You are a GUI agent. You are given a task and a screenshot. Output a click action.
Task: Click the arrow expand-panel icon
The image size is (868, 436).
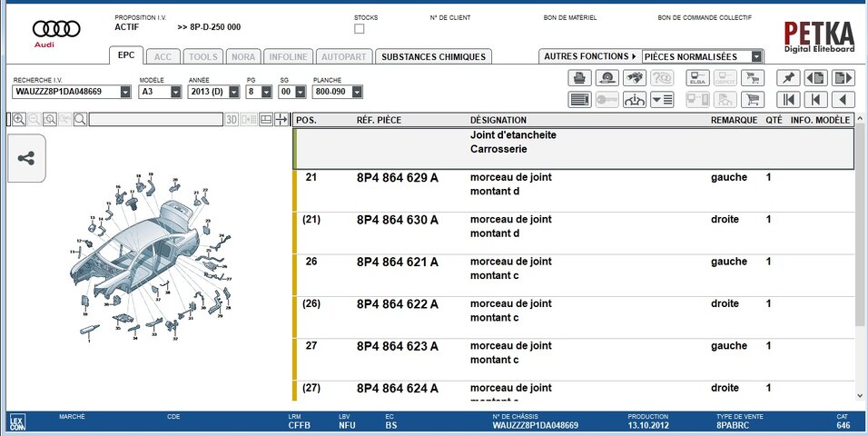click(x=281, y=119)
